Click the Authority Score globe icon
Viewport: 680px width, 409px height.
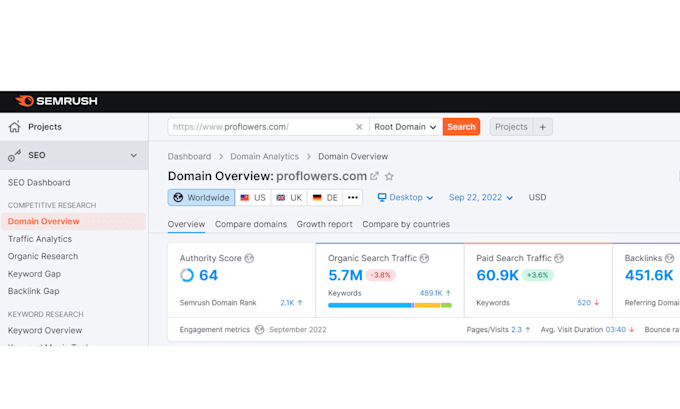pos(249,258)
